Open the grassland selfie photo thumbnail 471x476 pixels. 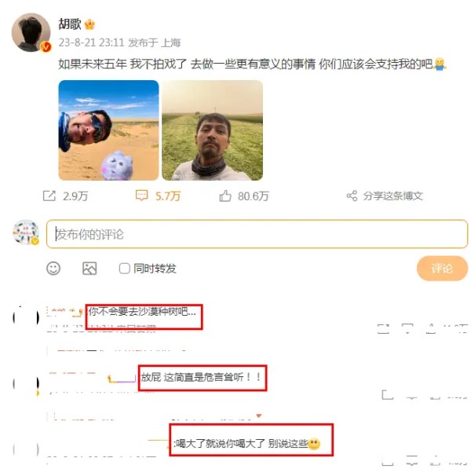(213, 130)
